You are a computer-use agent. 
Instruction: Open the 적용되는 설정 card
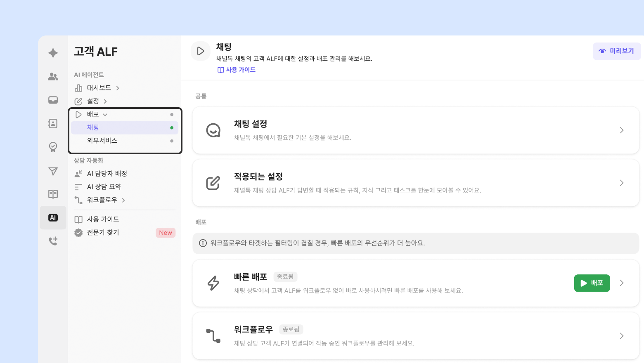click(415, 183)
